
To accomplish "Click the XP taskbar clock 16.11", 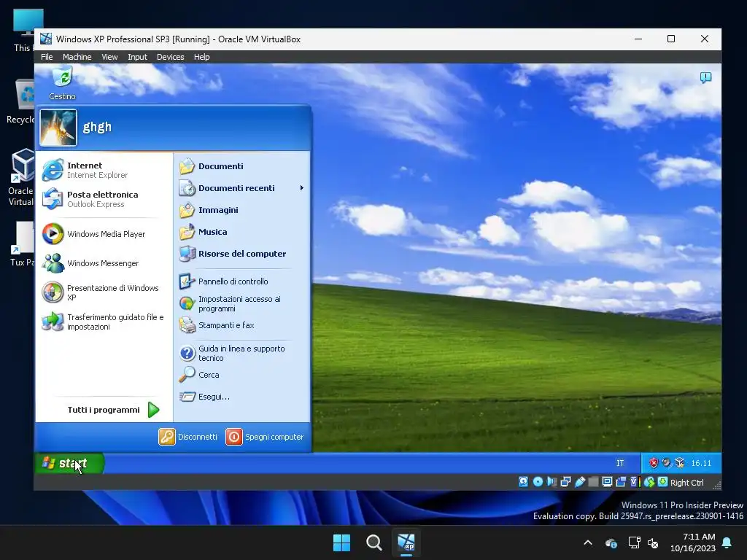I will pyautogui.click(x=701, y=463).
